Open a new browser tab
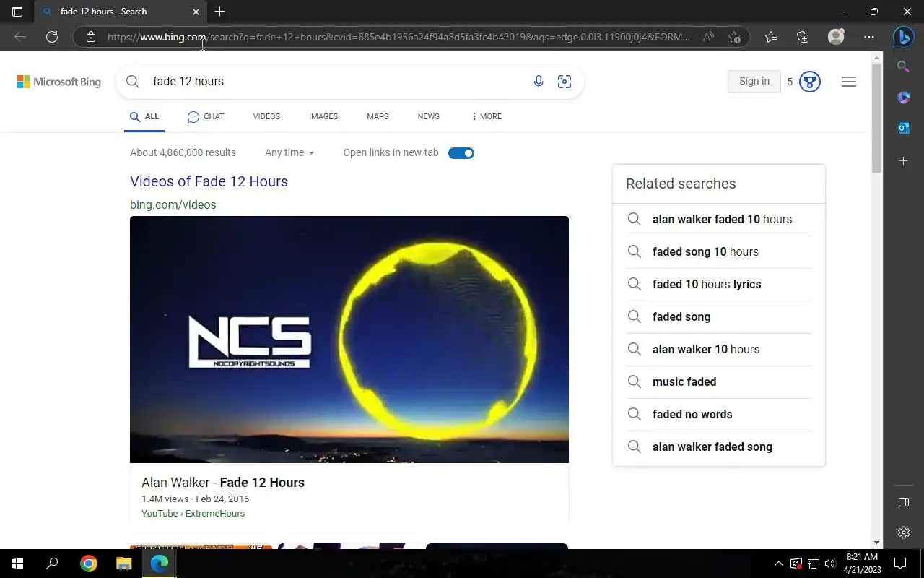 [220, 12]
